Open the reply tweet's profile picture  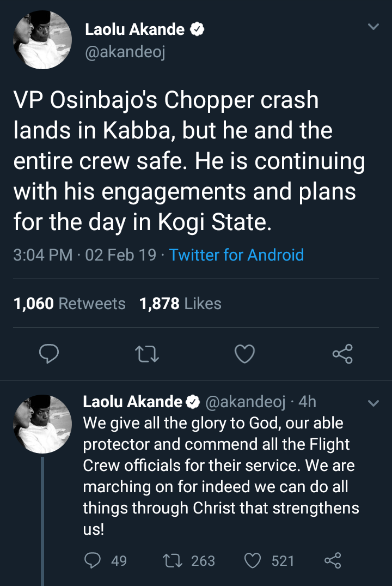(42, 424)
